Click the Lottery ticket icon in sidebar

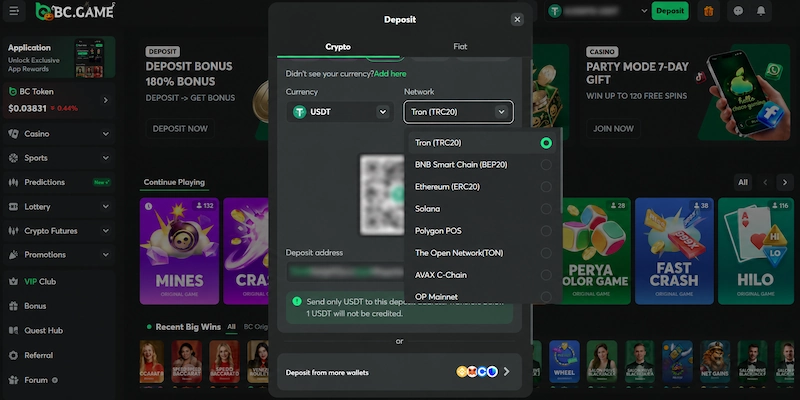point(13,207)
